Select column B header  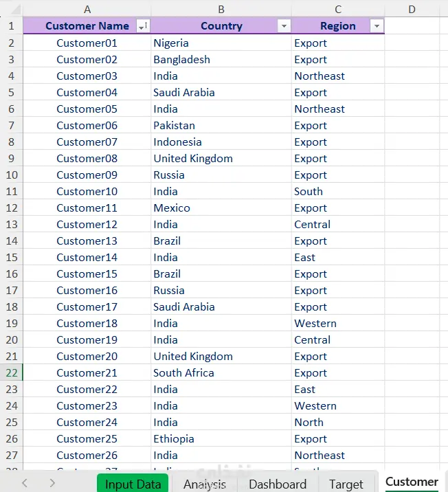pyautogui.click(x=221, y=9)
